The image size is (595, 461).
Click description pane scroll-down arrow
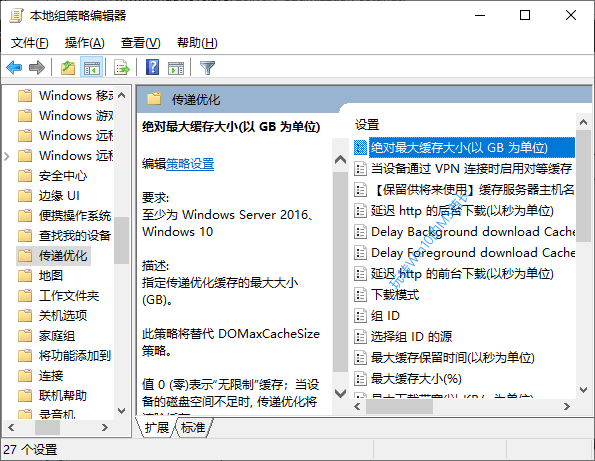point(340,393)
